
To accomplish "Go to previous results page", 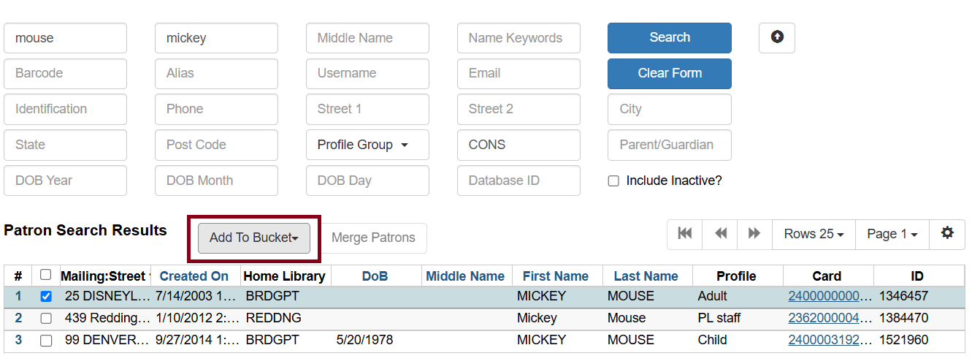I will click(720, 234).
